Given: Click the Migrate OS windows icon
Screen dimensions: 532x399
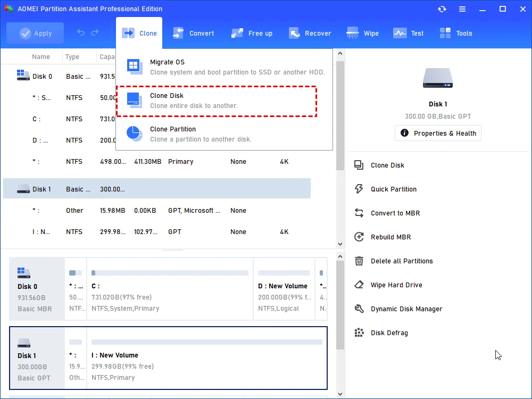Looking at the screenshot, I should pyautogui.click(x=135, y=66).
